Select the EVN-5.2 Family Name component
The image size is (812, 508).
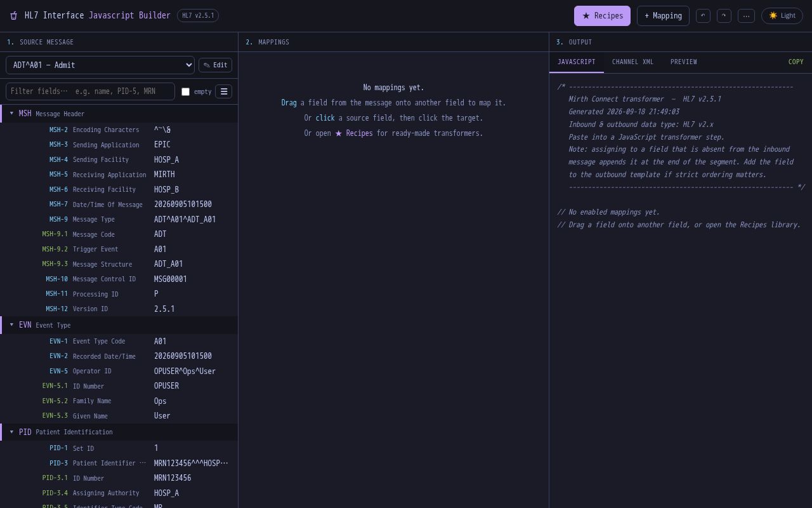coord(119,401)
